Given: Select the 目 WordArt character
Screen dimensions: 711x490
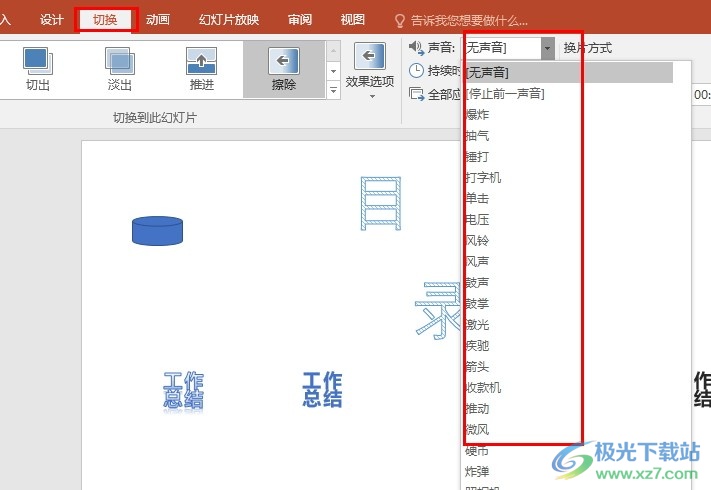Looking at the screenshot, I should [381, 204].
